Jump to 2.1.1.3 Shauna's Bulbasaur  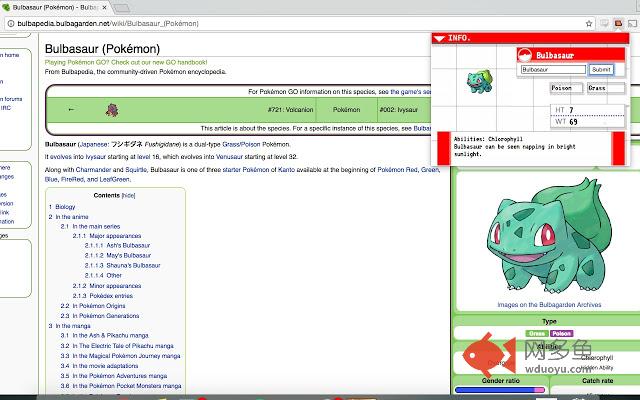(122, 265)
